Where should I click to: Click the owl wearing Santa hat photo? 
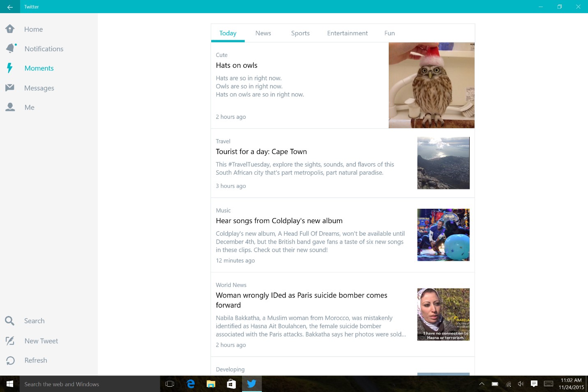pos(431,85)
